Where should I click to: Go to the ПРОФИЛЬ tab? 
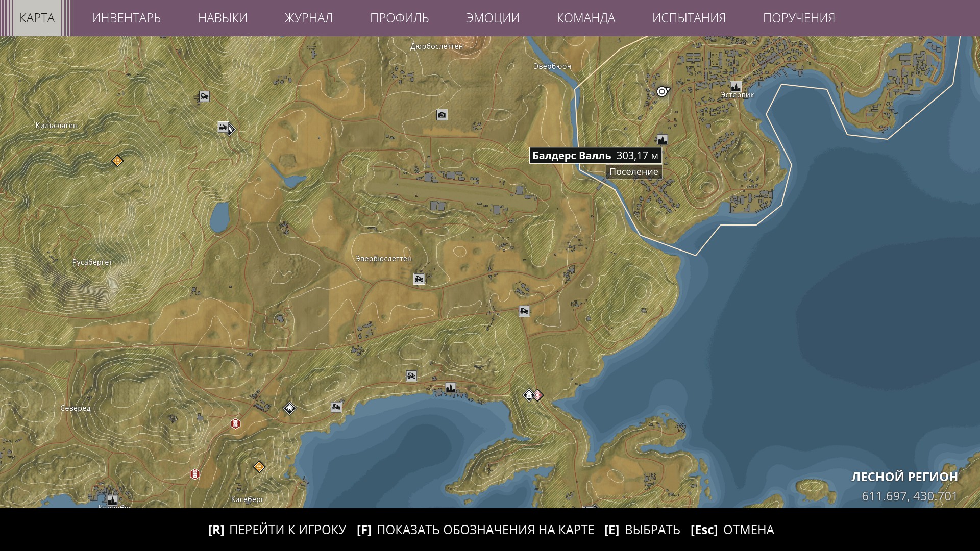[399, 18]
